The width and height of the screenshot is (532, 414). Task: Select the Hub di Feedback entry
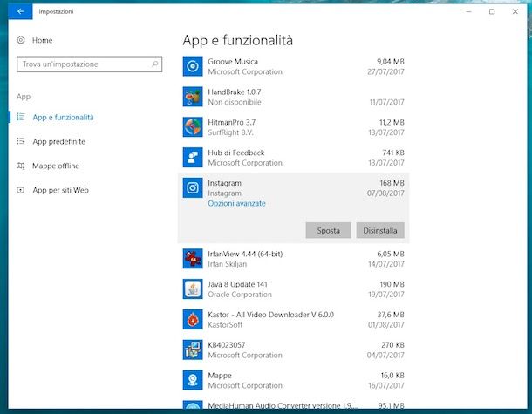(294, 158)
